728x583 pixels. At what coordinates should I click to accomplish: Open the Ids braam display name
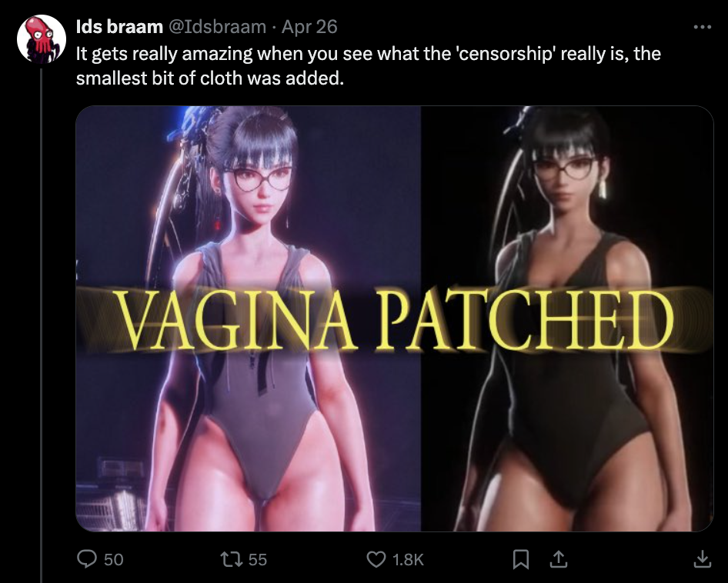pyautogui.click(x=119, y=27)
